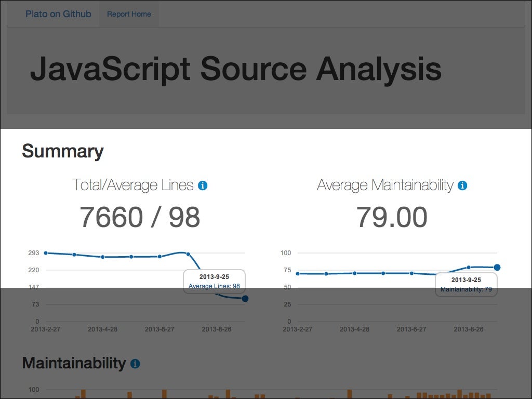Go to Report Home

(129, 14)
